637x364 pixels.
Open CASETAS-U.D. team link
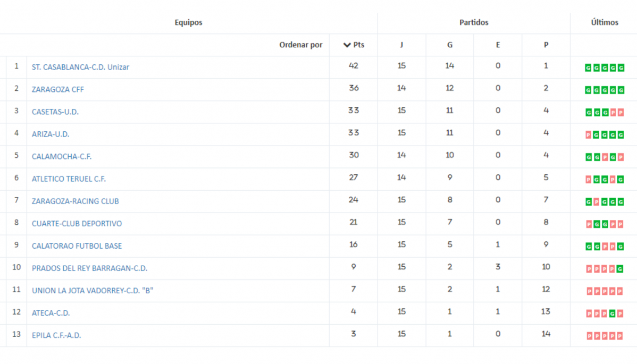pyautogui.click(x=55, y=112)
